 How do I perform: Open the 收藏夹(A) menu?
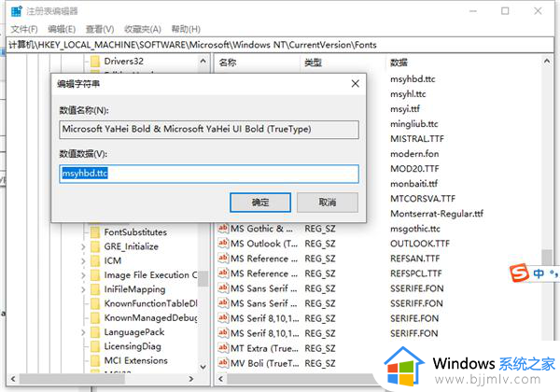(143, 29)
